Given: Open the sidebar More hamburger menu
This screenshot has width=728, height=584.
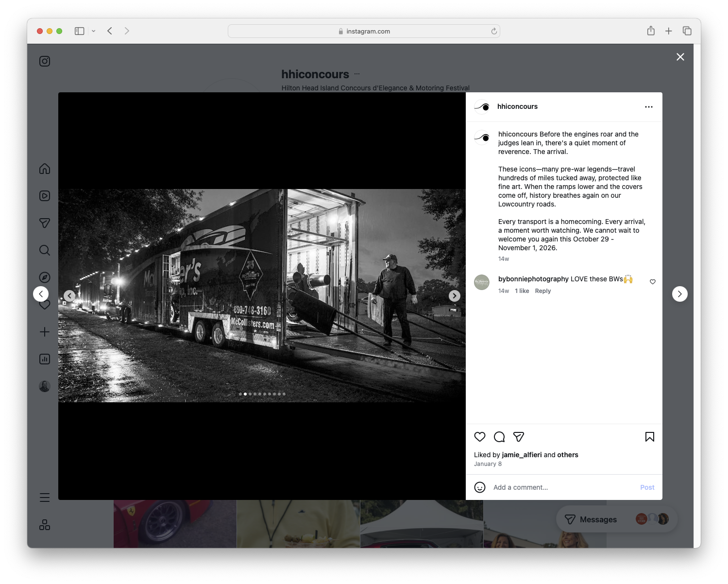Looking at the screenshot, I should (44, 497).
